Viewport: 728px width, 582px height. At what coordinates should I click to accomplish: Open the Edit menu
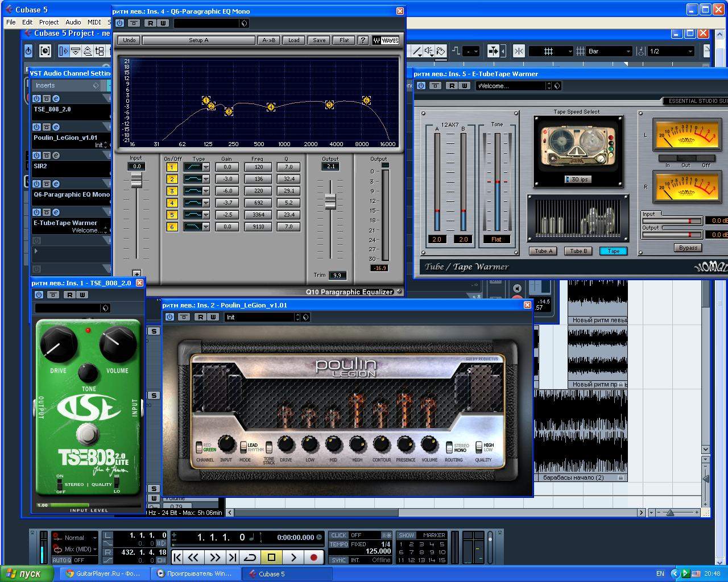[x=27, y=22]
